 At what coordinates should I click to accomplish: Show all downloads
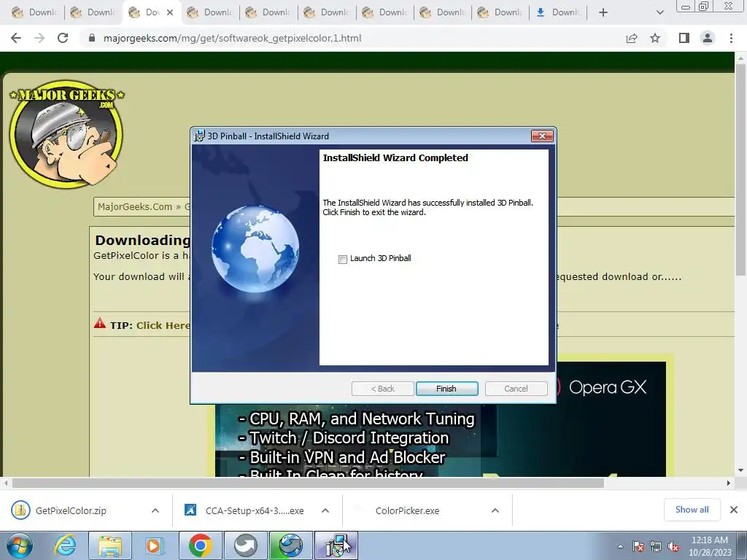point(692,510)
